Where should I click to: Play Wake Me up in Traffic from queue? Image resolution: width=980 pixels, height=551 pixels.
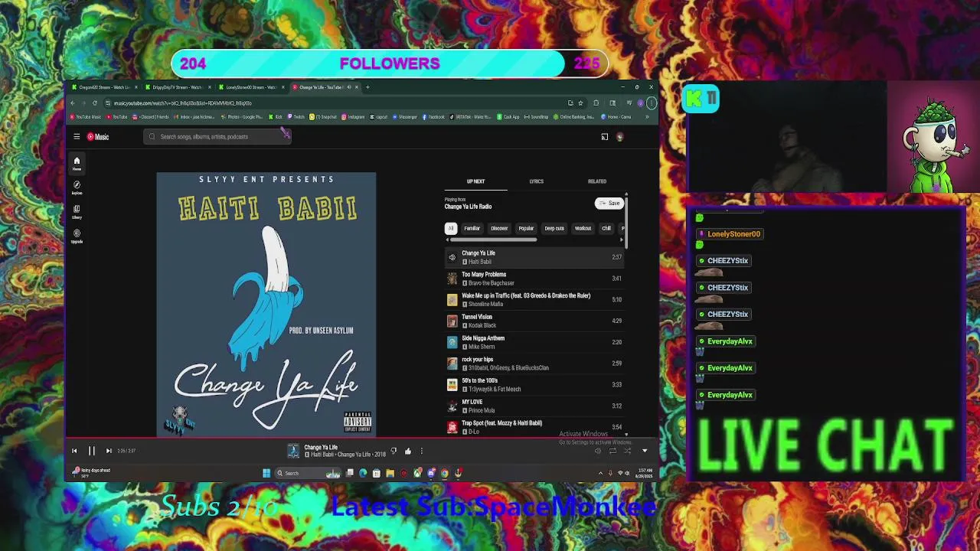(534, 300)
